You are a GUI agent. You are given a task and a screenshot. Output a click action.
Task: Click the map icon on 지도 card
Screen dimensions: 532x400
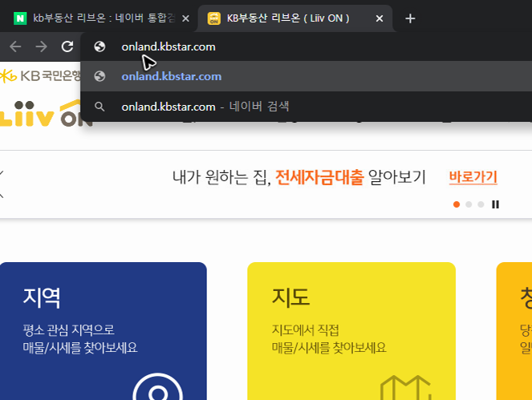click(x=406, y=388)
